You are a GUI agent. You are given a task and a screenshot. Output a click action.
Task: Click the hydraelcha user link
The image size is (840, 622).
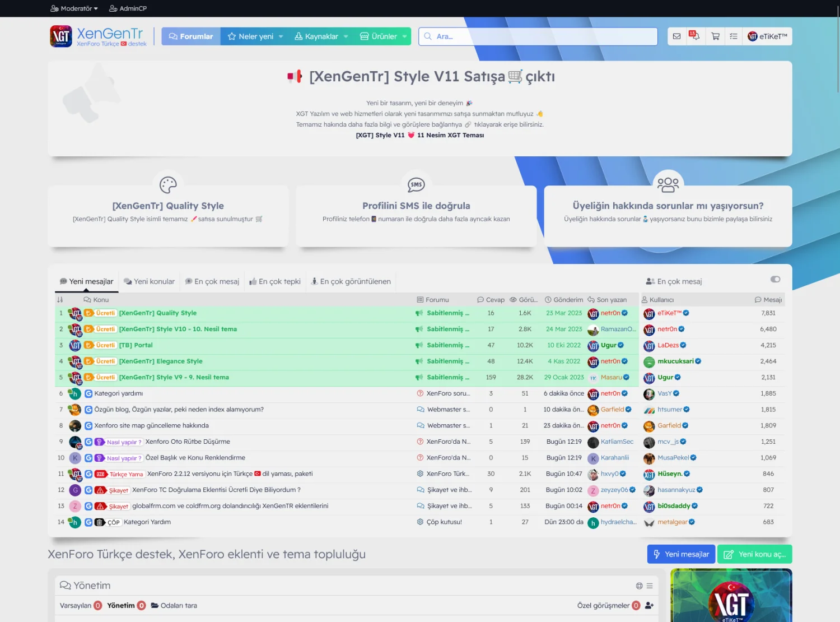[618, 522]
